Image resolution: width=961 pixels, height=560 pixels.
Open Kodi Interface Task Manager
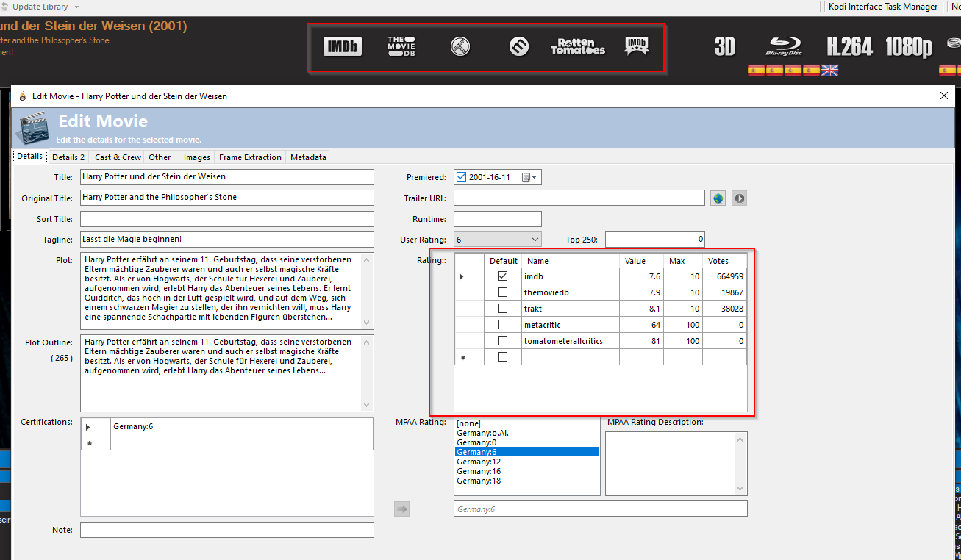[883, 7]
